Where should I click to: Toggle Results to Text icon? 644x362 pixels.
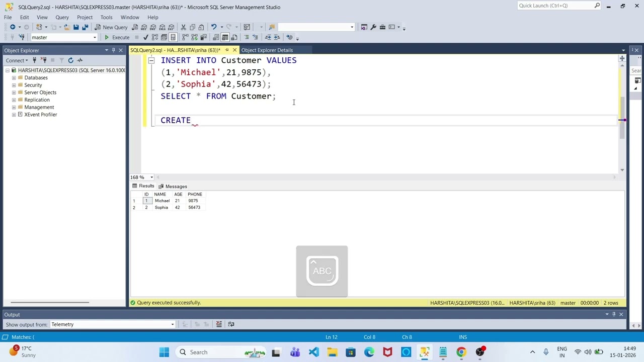[x=216, y=37]
